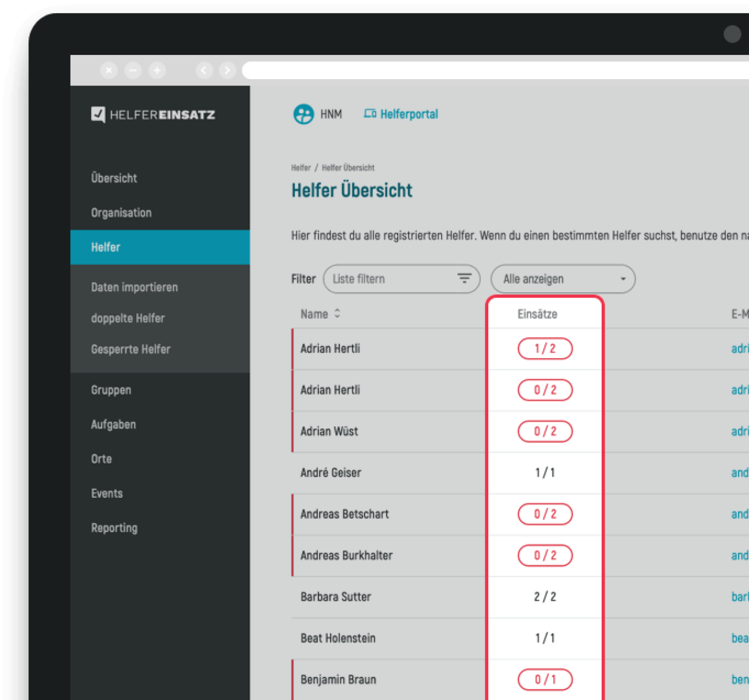Expand the filter options with the chevron
Screen dimensions: 749x700
[623, 279]
